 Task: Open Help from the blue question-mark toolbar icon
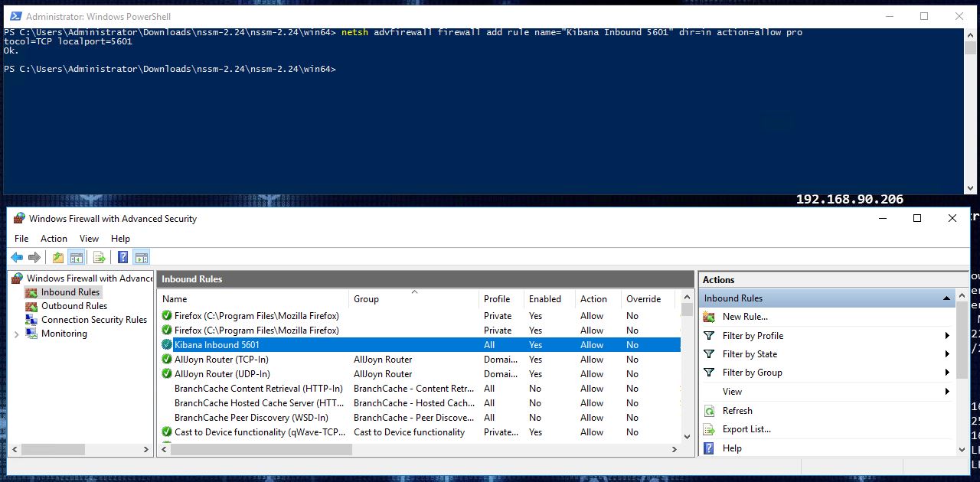(122, 257)
